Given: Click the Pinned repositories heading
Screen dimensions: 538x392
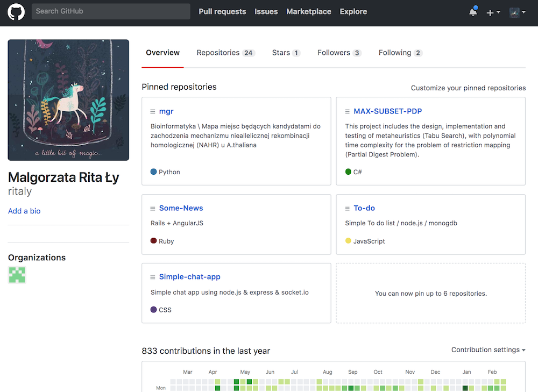Looking at the screenshot, I should (179, 87).
